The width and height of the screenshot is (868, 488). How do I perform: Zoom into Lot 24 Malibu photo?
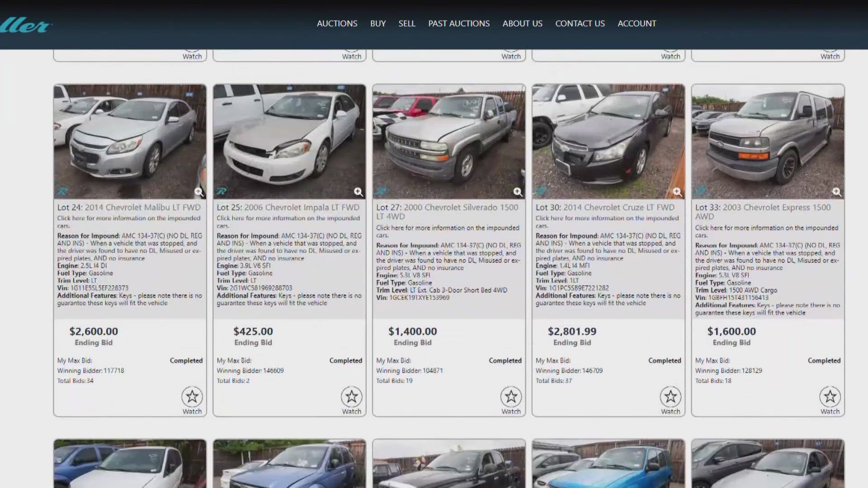click(198, 192)
